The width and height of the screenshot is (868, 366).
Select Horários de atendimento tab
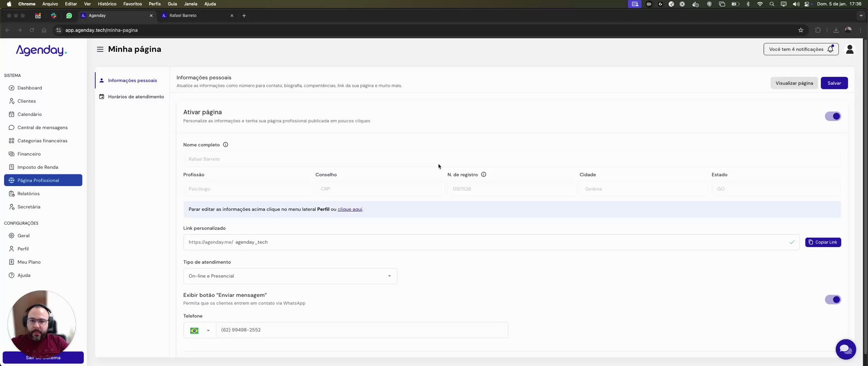coord(132,97)
